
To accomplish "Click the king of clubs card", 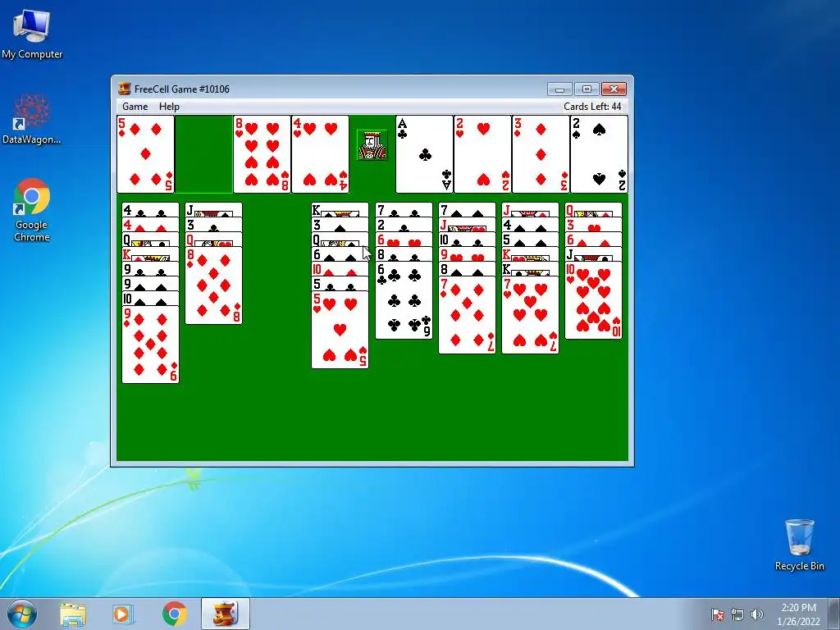I will [x=531, y=269].
